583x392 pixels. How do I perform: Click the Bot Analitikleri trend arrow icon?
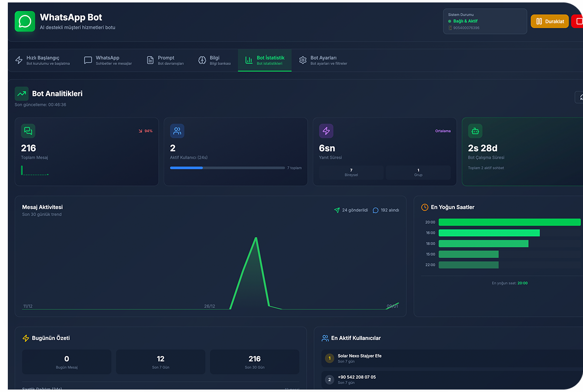[22, 93]
